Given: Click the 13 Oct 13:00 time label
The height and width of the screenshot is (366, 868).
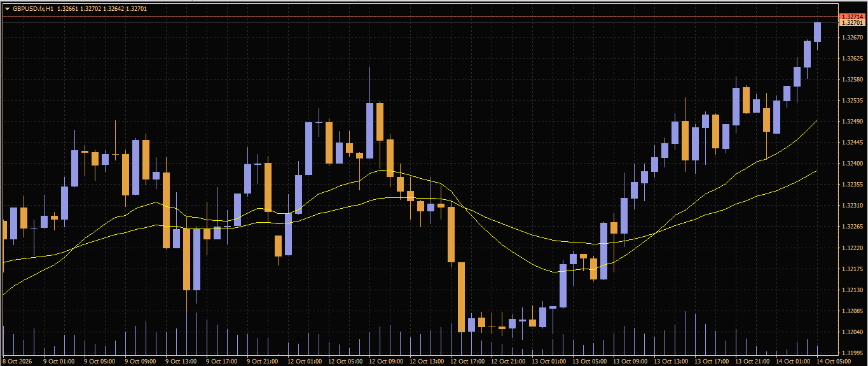Looking at the screenshot, I should pyautogui.click(x=670, y=362).
